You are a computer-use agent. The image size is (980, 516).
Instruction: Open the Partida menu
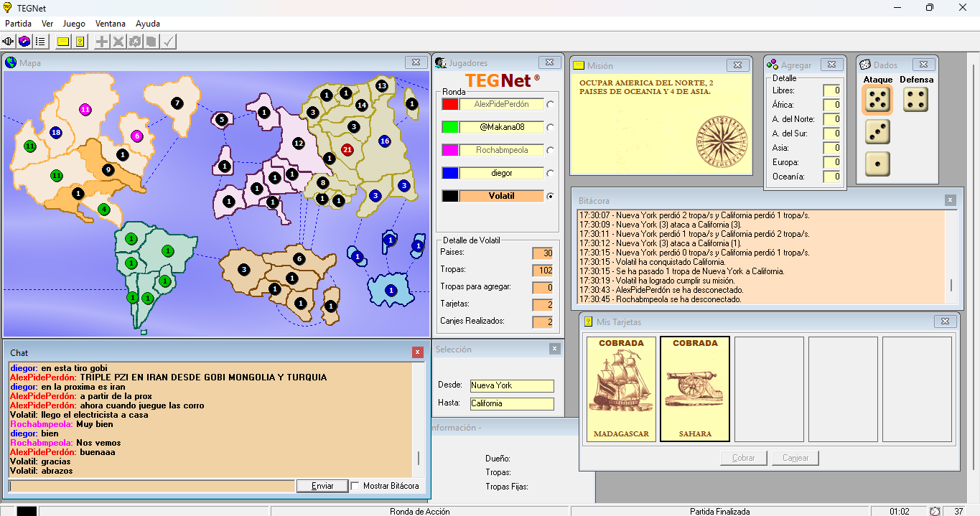coord(19,24)
